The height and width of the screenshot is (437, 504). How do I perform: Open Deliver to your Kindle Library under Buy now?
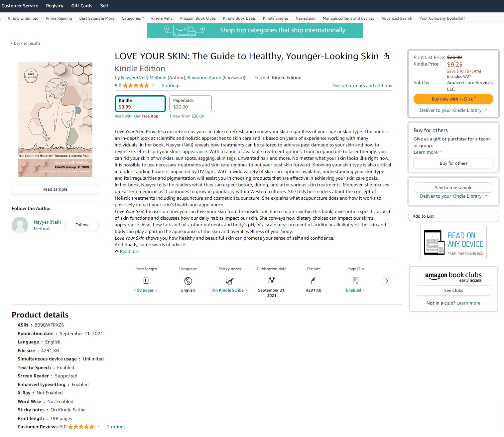click(453, 110)
